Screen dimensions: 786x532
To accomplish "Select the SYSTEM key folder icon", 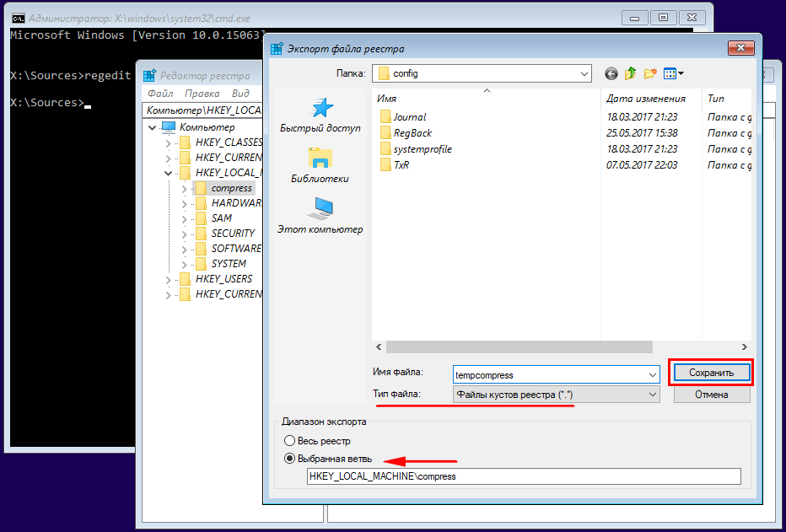I will pyautogui.click(x=201, y=264).
